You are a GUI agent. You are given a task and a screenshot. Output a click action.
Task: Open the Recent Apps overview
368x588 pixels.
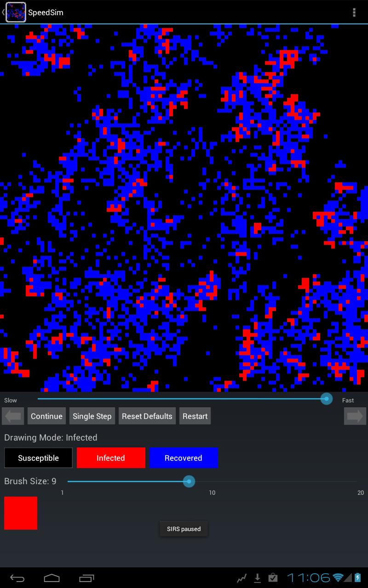tap(86, 578)
